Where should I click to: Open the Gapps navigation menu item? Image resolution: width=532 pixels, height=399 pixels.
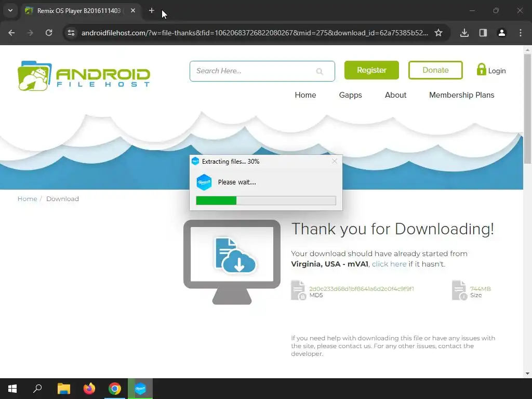(x=351, y=95)
